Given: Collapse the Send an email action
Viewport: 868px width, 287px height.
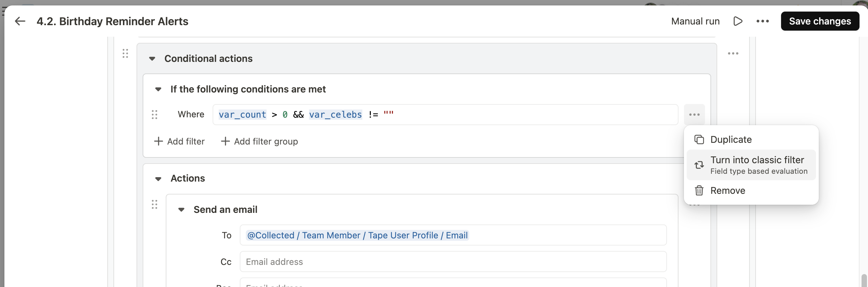Looking at the screenshot, I should coord(181,210).
